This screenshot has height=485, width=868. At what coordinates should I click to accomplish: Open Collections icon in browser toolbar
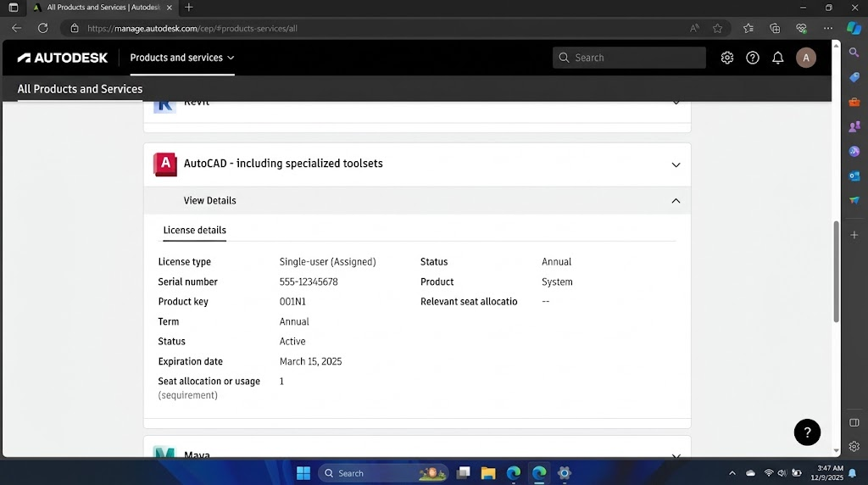775,28
